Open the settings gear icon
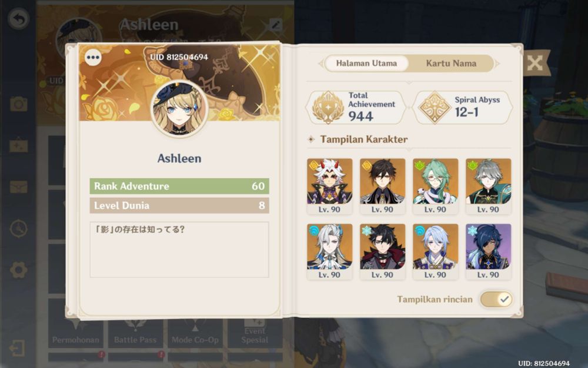 [x=18, y=270]
